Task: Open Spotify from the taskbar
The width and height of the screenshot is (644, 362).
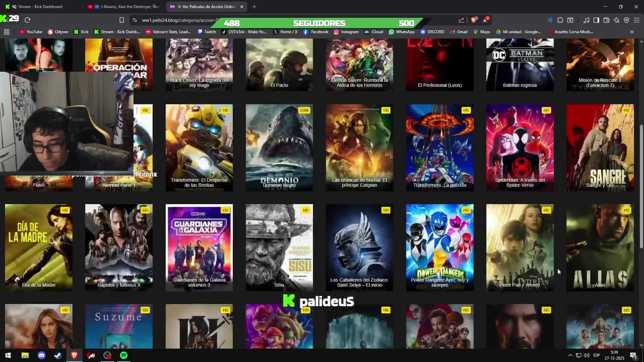Action: (124, 355)
